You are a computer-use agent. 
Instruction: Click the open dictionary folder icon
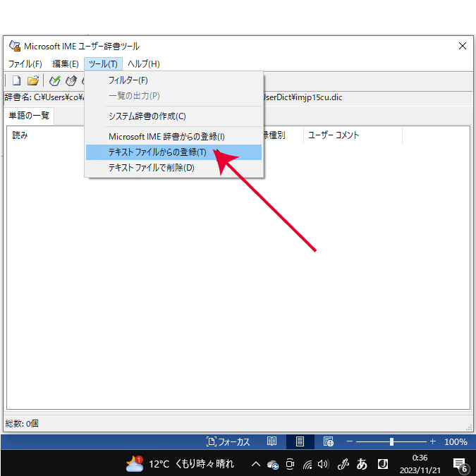click(x=32, y=81)
